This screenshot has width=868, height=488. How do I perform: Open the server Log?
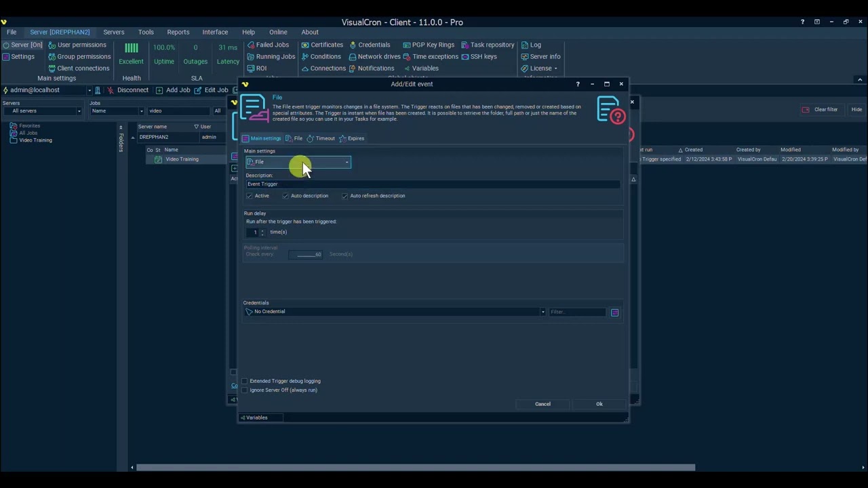(531, 45)
